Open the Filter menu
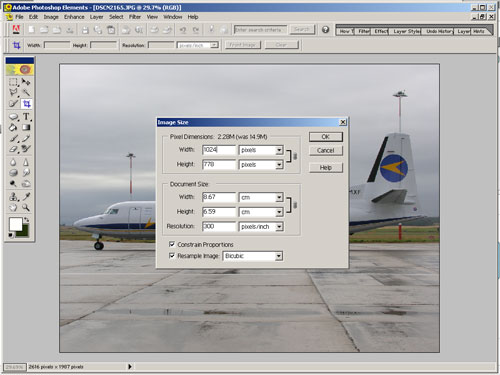The width and height of the screenshot is (500, 375). [x=135, y=17]
